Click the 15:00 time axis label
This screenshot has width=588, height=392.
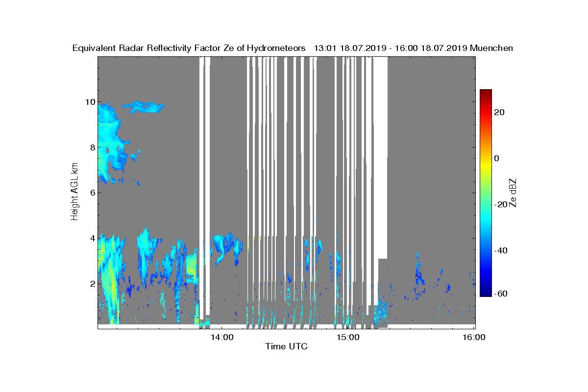coord(348,337)
